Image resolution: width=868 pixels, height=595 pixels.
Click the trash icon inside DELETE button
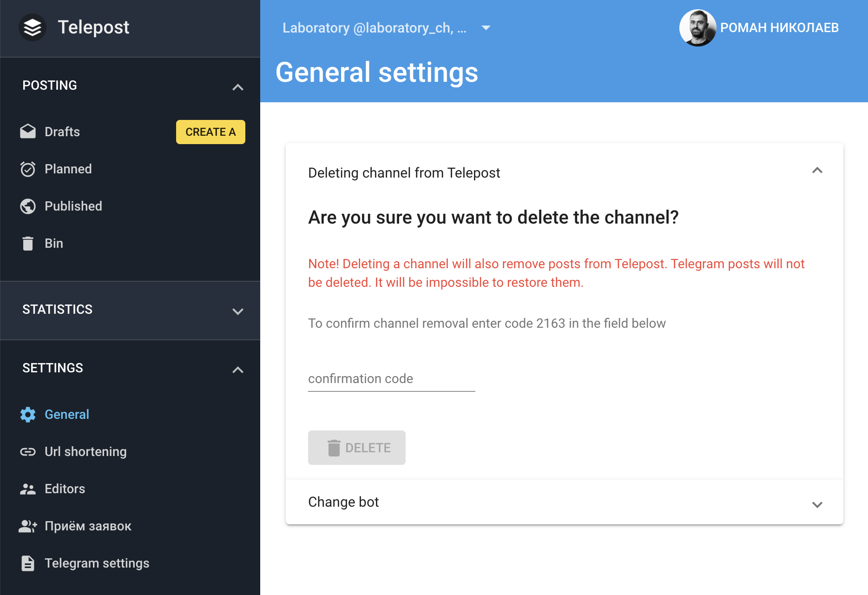[334, 448]
